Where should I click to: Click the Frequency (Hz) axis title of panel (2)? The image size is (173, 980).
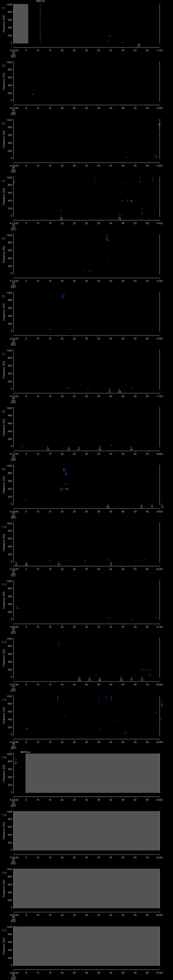click(4, 81)
